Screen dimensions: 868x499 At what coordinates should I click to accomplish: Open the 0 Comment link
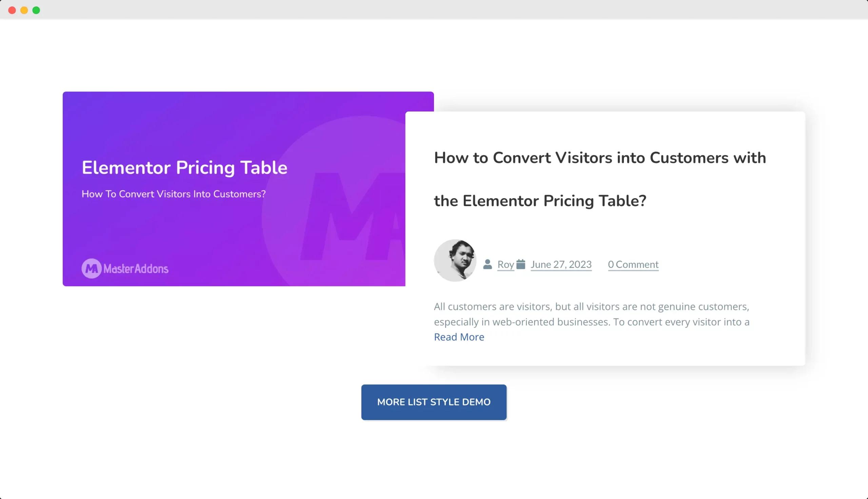(633, 264)
